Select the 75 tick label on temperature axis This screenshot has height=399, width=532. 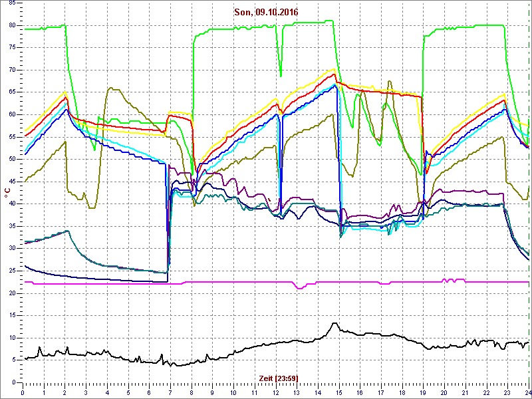11,48
